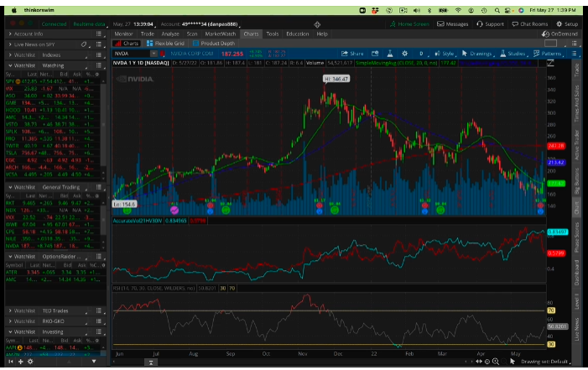588x370 pixels.
Task: Open the Watching watchlist menu icon
Action: (99, 65)
